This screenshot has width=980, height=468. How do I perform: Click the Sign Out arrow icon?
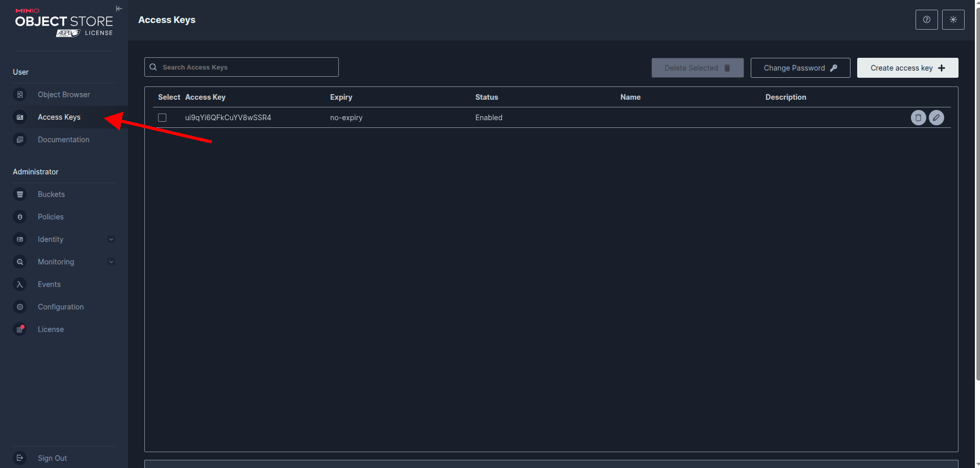coord(20,458)
